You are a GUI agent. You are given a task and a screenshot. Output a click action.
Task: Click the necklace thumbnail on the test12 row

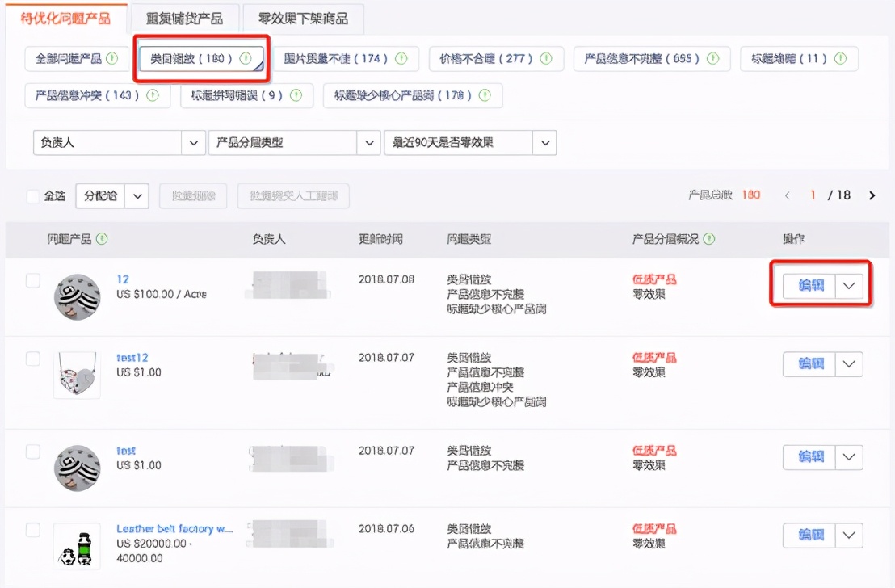76,376
